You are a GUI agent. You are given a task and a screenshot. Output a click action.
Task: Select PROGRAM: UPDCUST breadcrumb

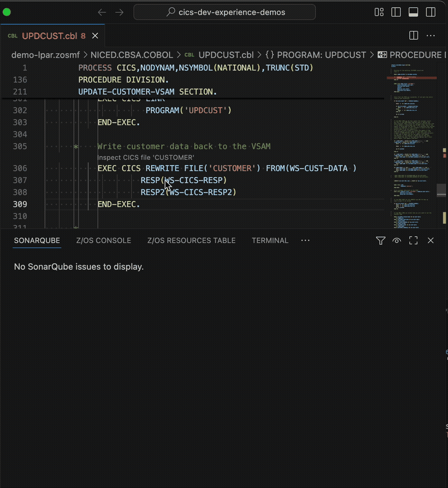point(315,55)
